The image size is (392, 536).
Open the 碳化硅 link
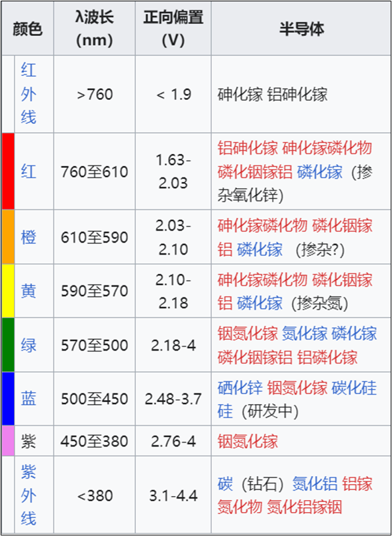tap(355, 387)
